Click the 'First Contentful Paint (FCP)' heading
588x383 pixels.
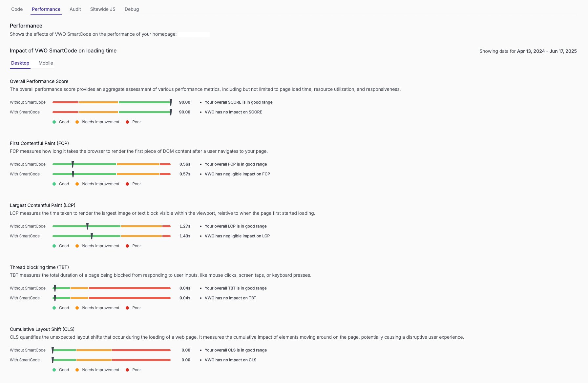point(39,143)
